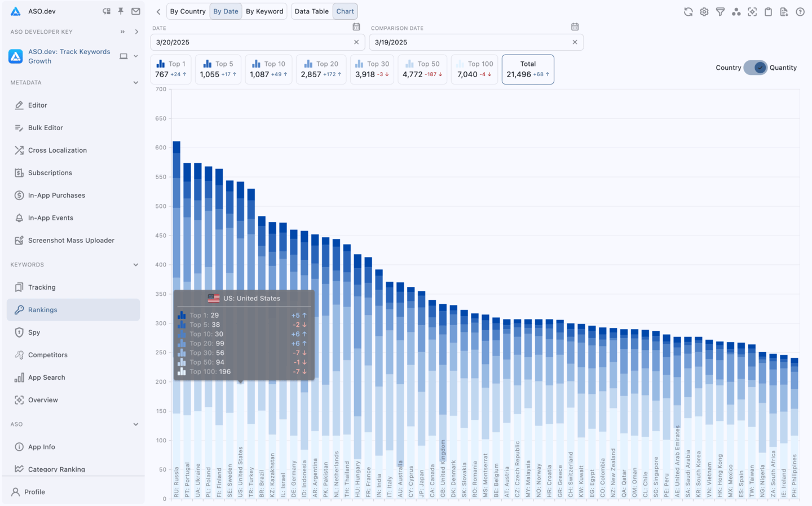The width and height of the screenshot is (812, 506).
Task: Open the filter options
Action: 720,11
